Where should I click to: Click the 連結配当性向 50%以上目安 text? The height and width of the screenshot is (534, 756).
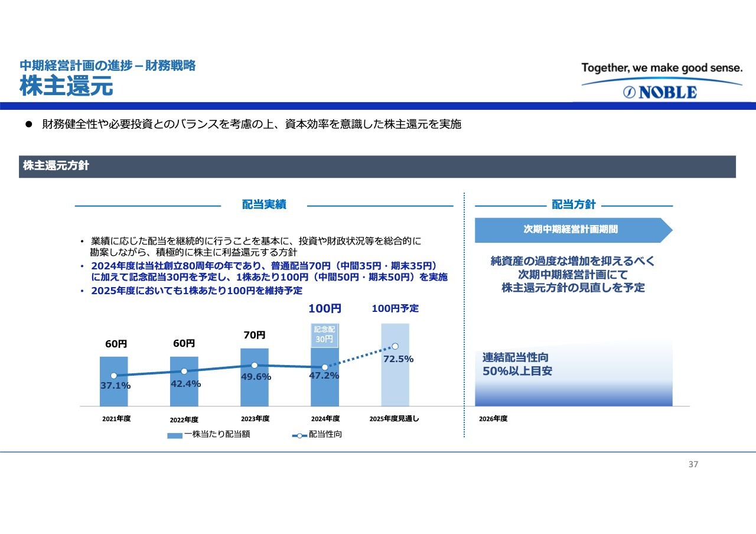click(x=517, y=364)
